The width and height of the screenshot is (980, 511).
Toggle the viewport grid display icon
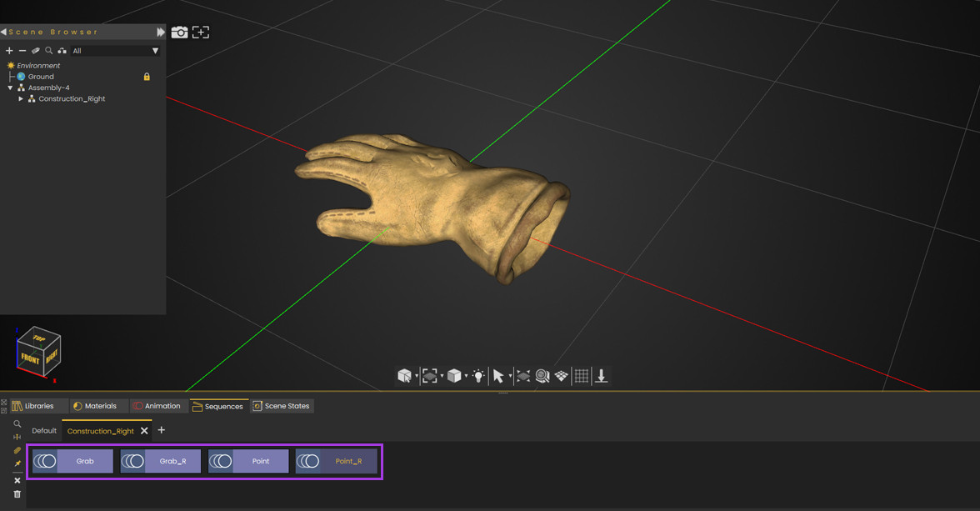[x=582, y=375]
